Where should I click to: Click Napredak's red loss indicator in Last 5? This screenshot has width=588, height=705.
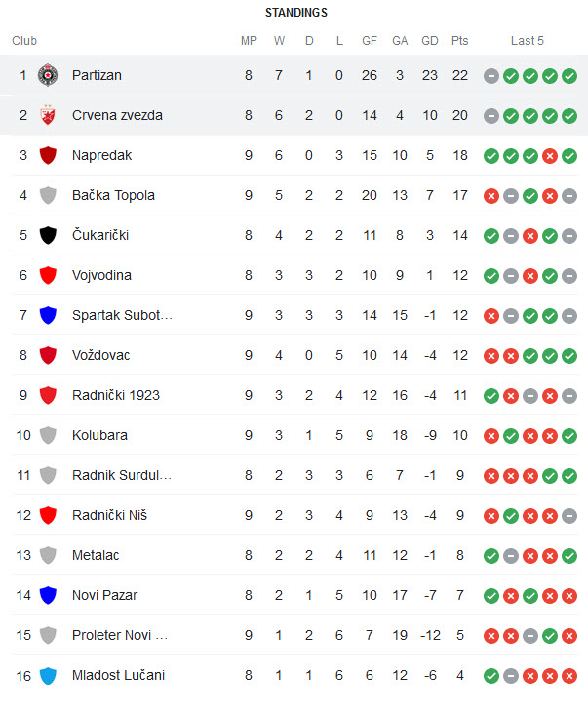(x=550, y=156)
